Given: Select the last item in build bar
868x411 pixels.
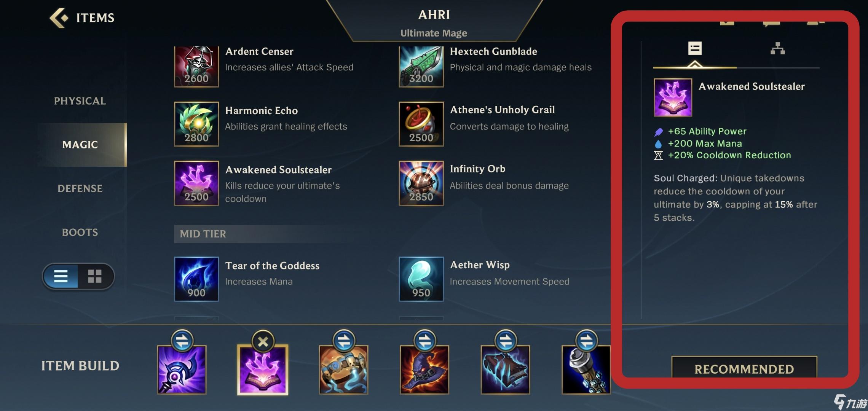Looking at the screenshot, I should click(x=586, y=370).
